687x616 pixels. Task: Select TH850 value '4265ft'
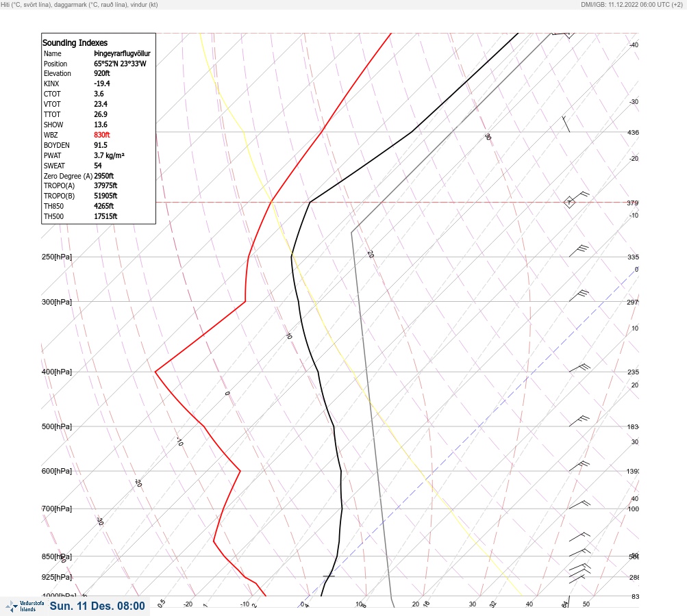point(104,206)
